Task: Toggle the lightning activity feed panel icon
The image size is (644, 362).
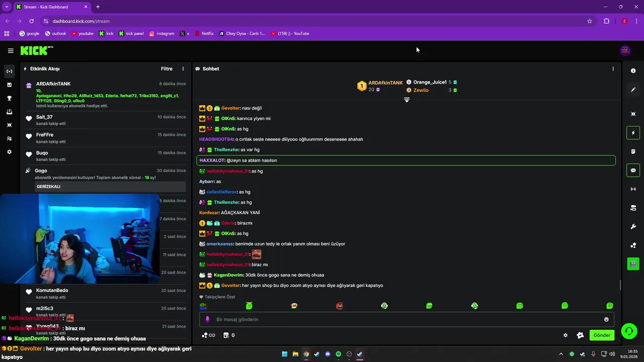Action: tap(633, 133)
